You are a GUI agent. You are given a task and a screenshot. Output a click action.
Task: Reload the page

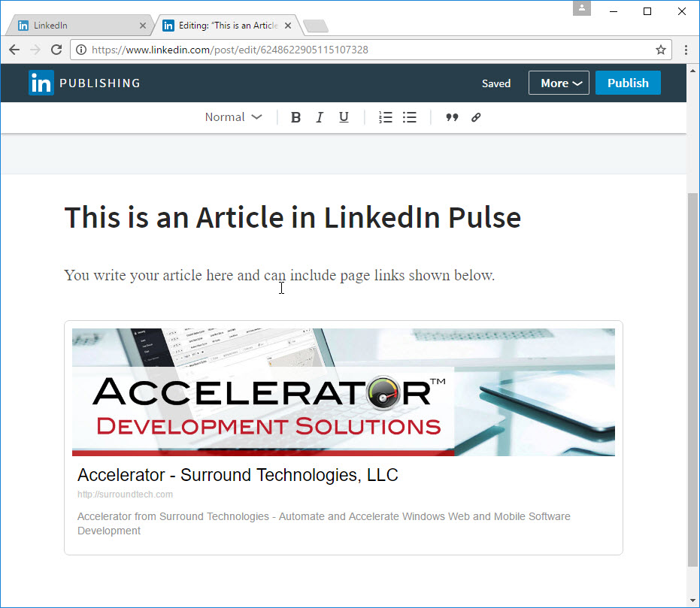pyautogui.click(x=56, y=50)
